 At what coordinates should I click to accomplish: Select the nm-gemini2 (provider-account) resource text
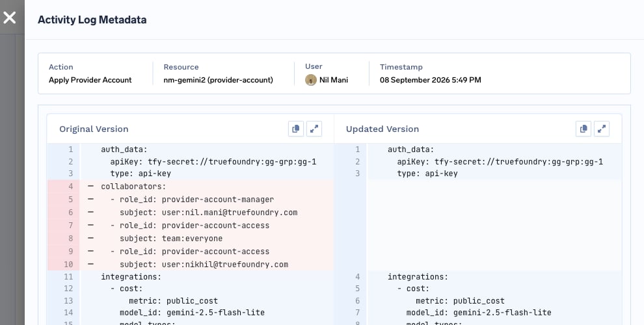(x=218, y=80)
